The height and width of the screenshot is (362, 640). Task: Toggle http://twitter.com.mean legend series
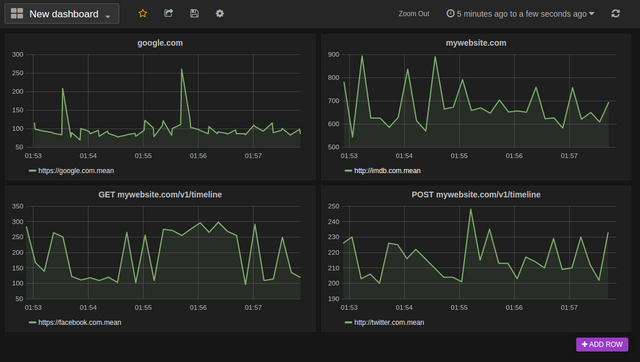pyautogui.click(x=389, y=322)
